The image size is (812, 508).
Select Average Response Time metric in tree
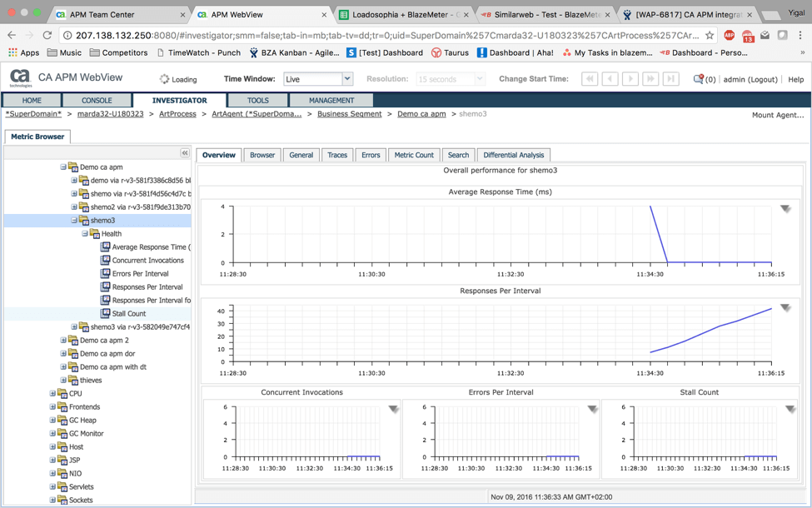click(151, 247)
